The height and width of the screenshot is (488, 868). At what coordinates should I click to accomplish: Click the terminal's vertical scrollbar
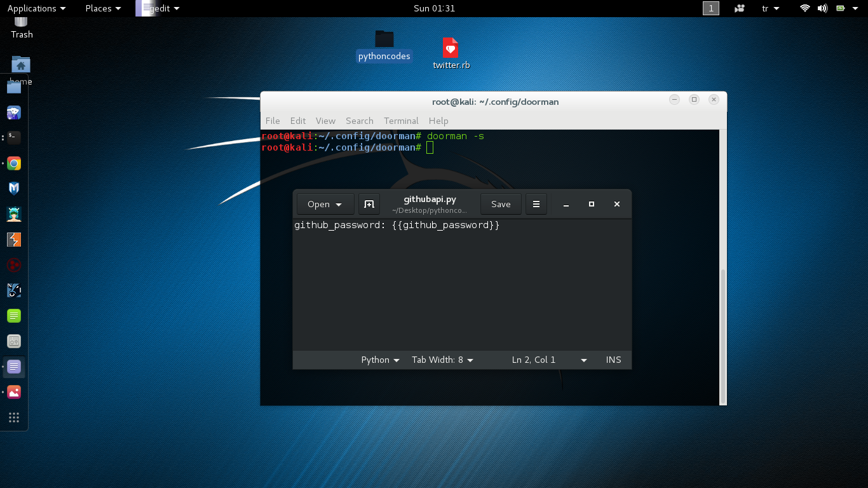pos(722,335)
